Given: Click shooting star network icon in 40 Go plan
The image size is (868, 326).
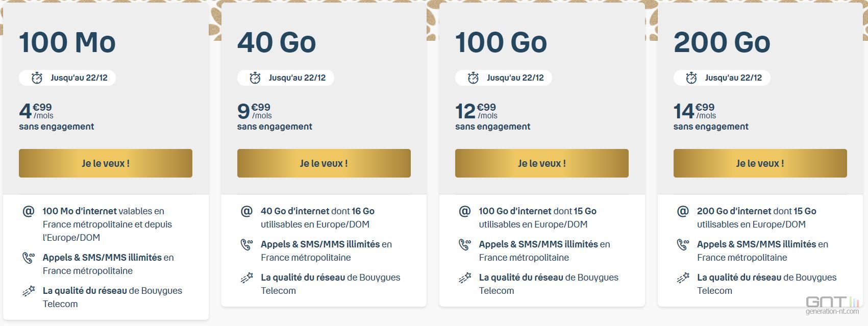Looking at the screenshot, I should (246, 278).
